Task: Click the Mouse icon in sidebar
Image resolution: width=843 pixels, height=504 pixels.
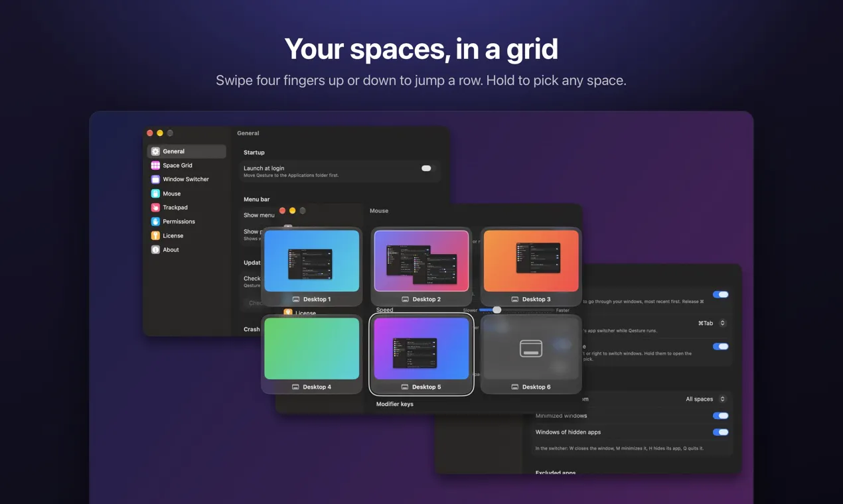Action: coord(155,194)
